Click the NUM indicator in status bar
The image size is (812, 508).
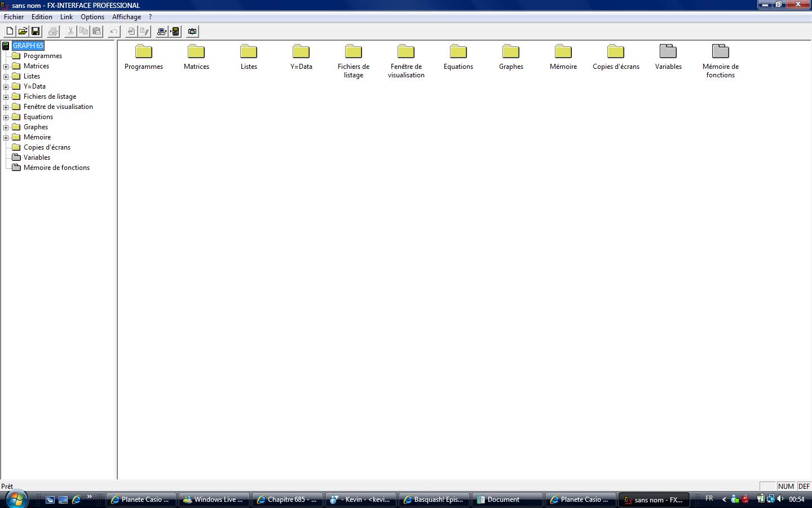[786, 486]
